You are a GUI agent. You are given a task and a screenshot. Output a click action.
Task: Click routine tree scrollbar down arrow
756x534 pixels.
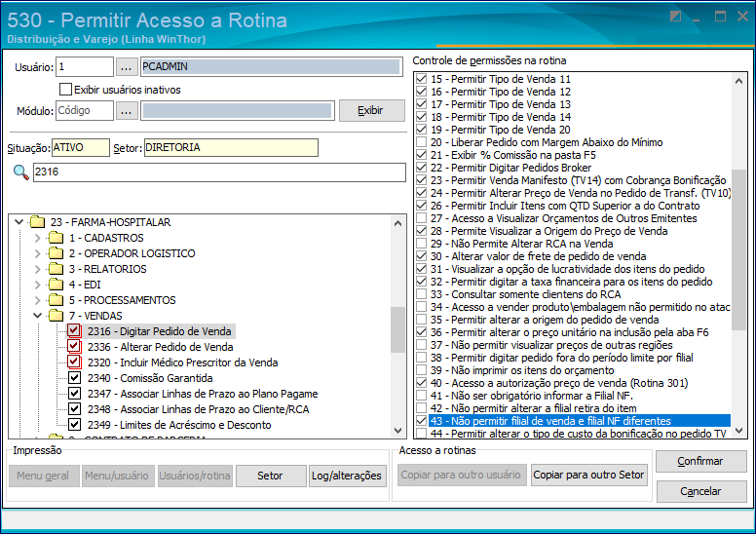click(x=397, y=431)
